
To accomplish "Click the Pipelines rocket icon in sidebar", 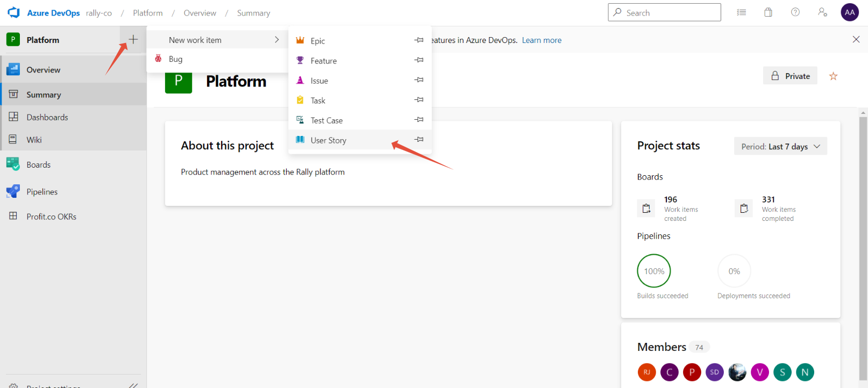I will (13, 191).
